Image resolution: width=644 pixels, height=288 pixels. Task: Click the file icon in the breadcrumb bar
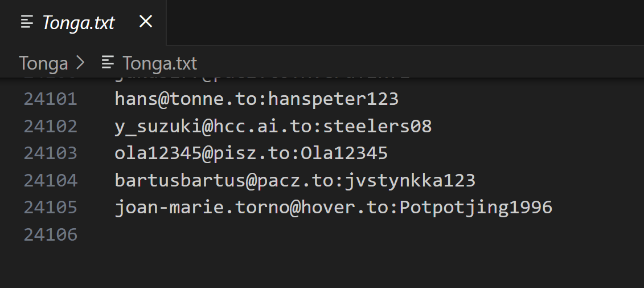(108, 63)
